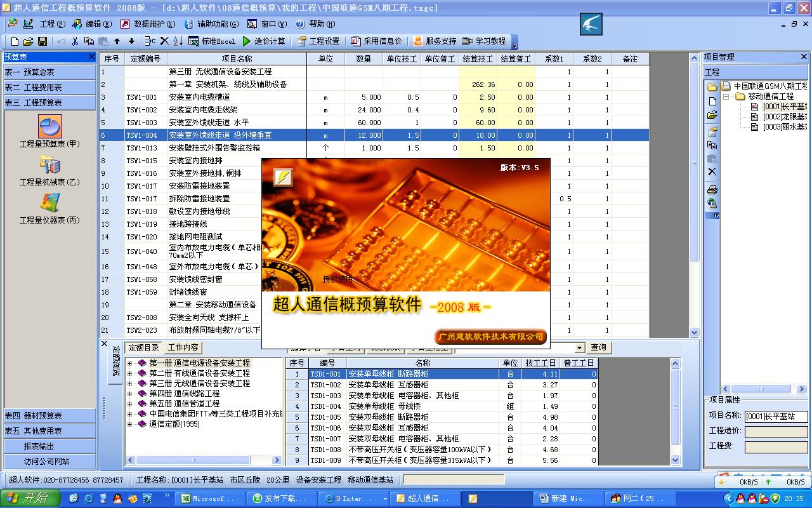Open 工程设置 from the toolbar
Viewport: 812px width, 508px height.
[317, 42]
